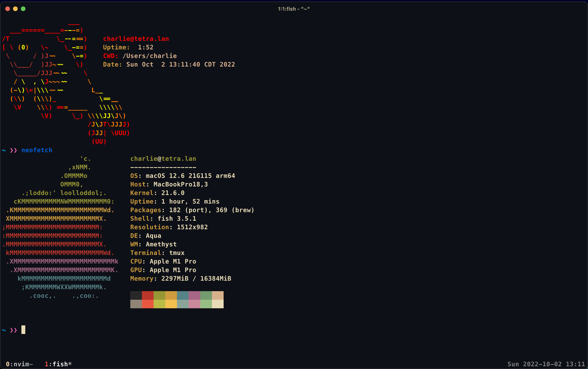Viewport: 588px width, 369px height.
Task: Click the Memory usage line in neofetch
Action: (180, 279)
